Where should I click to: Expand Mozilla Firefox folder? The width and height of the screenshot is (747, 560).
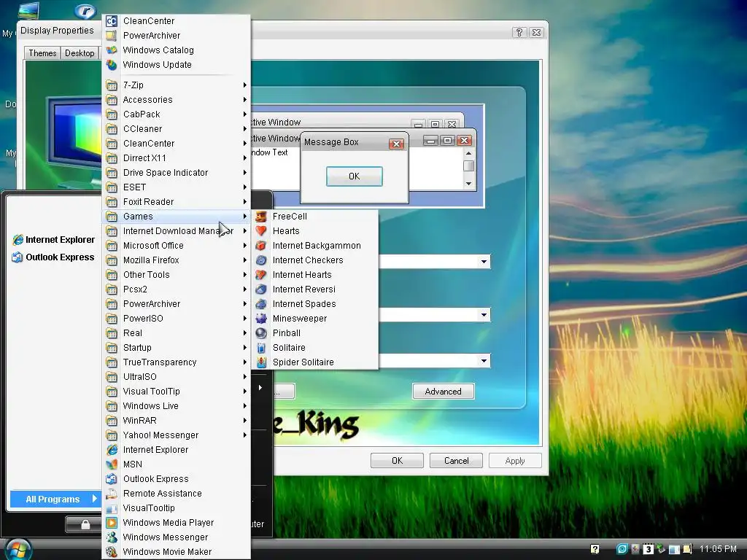click(x=177, y=260)
